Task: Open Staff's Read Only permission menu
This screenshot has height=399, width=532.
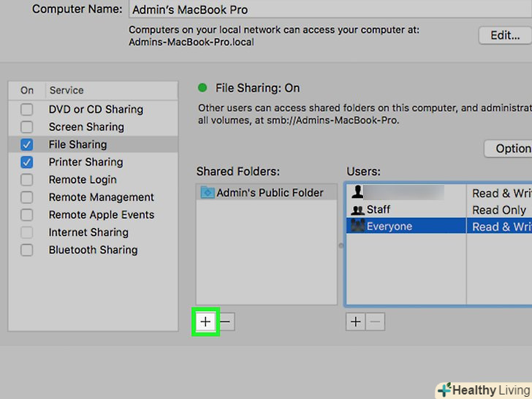Action: point(499,210)
